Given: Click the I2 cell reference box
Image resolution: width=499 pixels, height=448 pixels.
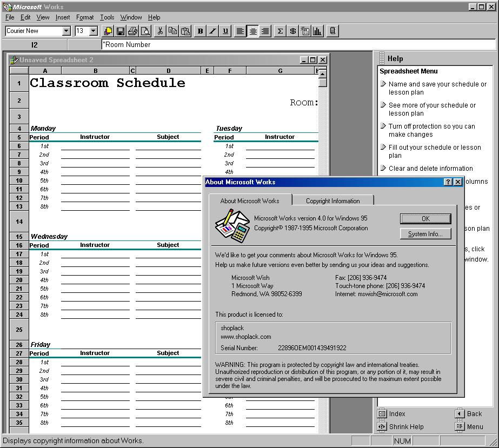Looking at the screenshot, I should (x=35, y=45).
